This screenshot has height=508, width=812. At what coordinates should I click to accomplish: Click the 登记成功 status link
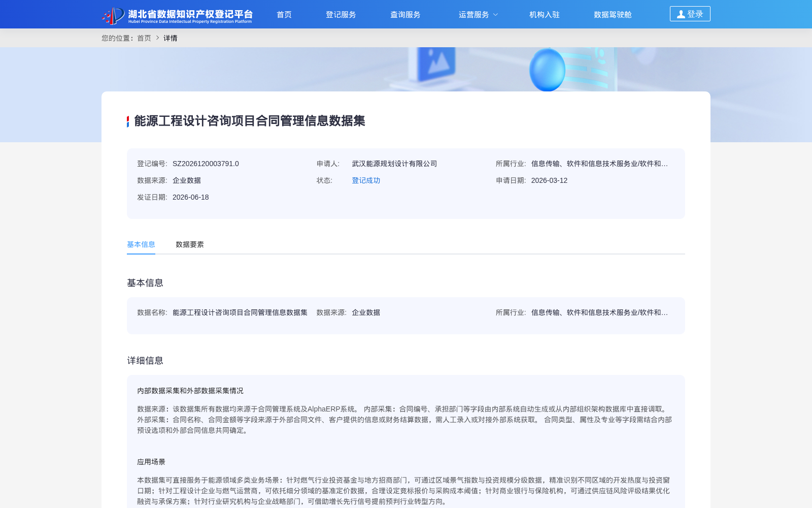tap(366, 180)
